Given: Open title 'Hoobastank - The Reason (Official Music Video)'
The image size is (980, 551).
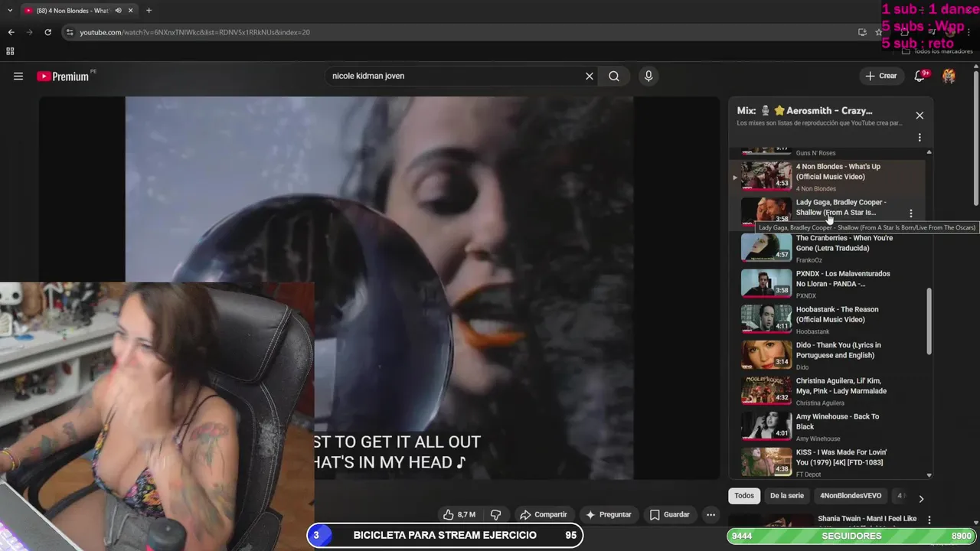Looking at the screenshot, I should click(x=837, y=315).
